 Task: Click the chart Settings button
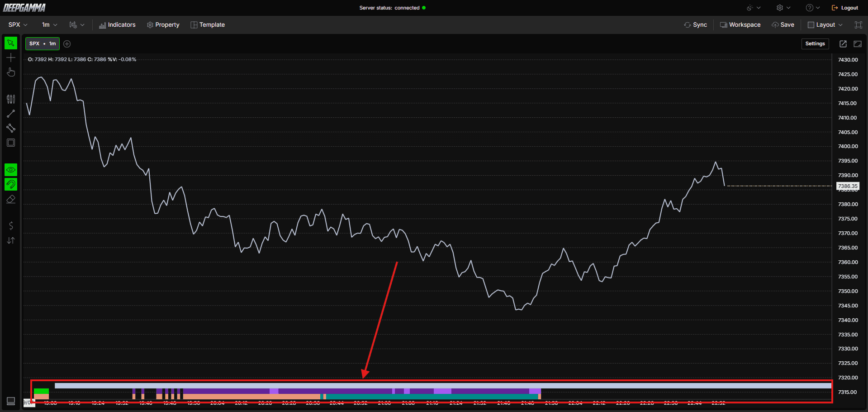[x=815, y=44]
